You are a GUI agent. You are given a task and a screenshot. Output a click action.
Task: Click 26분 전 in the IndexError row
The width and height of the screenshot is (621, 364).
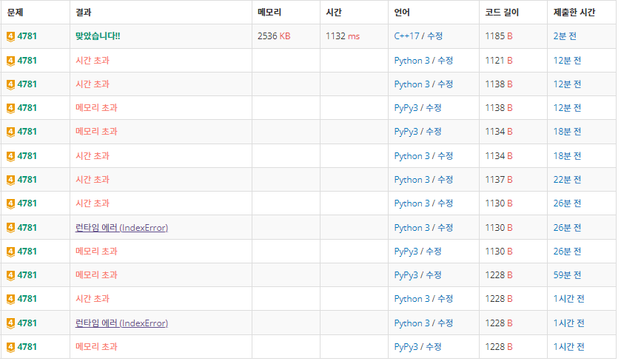pos(567,228)
